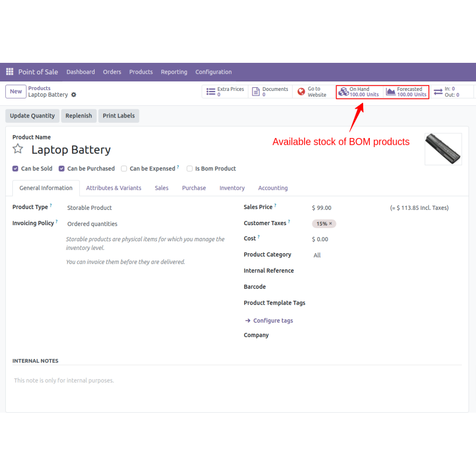
Task: Open the Product Category field All
Action: point(317,255)
